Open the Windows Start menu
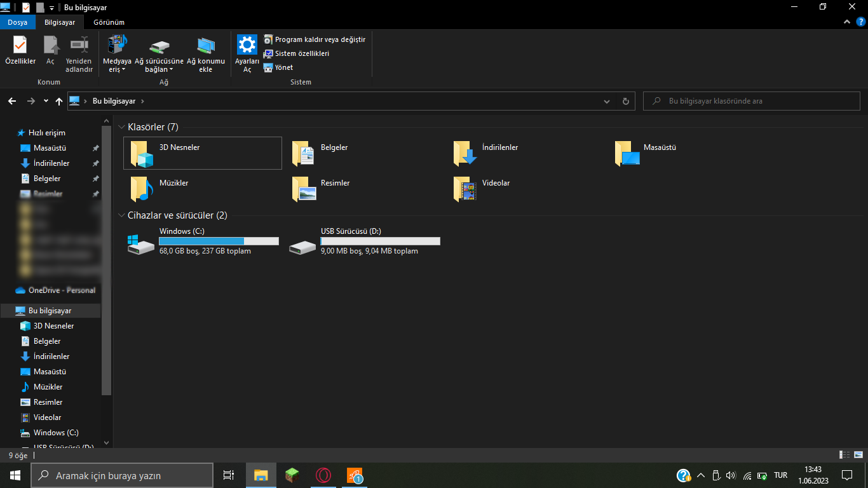Screen dimensions: 868x488 point(15,475)
